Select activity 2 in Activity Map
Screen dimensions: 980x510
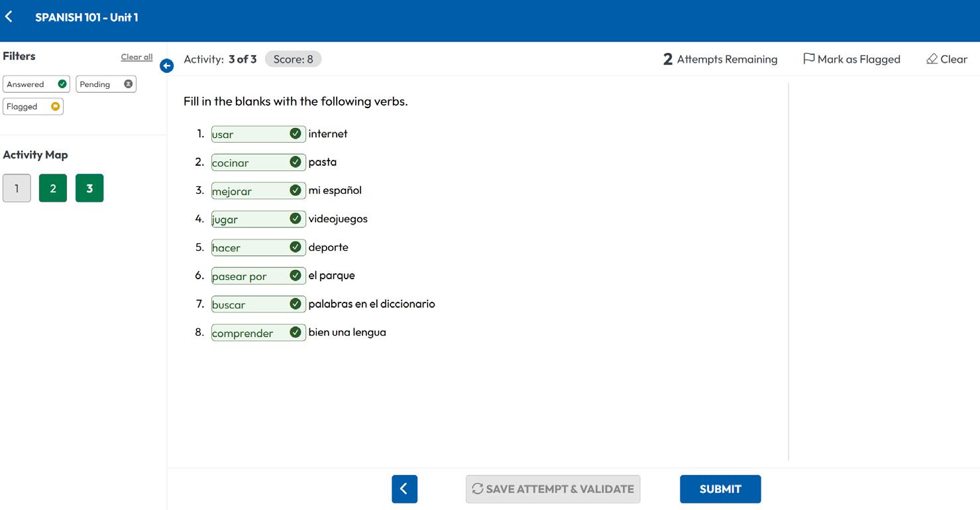pos(53,188)
